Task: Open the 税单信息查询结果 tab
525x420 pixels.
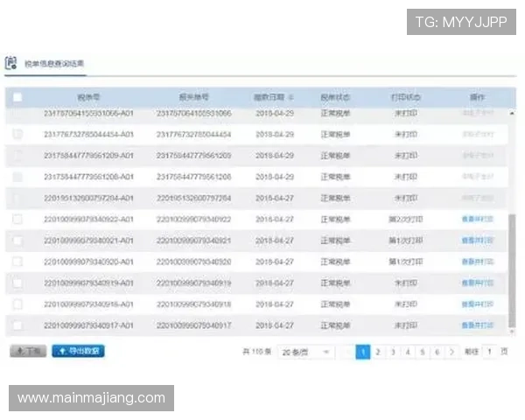Action: 54,64
